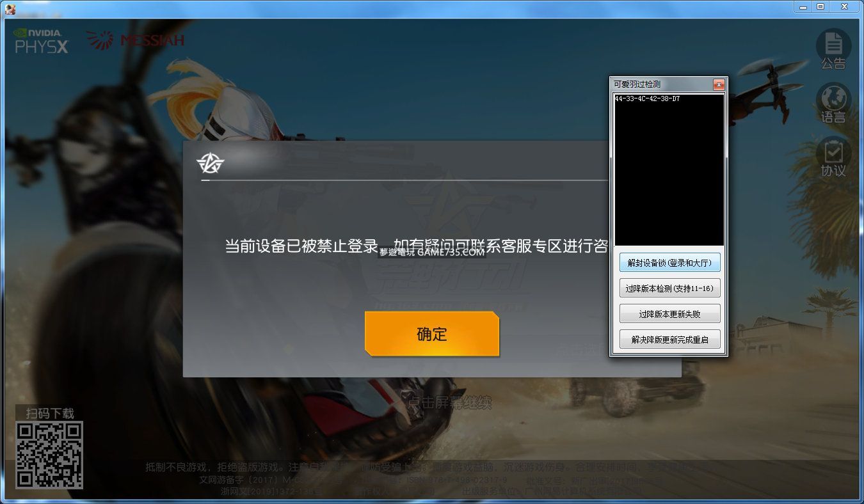Click the 过降版本更新失败 button

(x=670, y=314)
